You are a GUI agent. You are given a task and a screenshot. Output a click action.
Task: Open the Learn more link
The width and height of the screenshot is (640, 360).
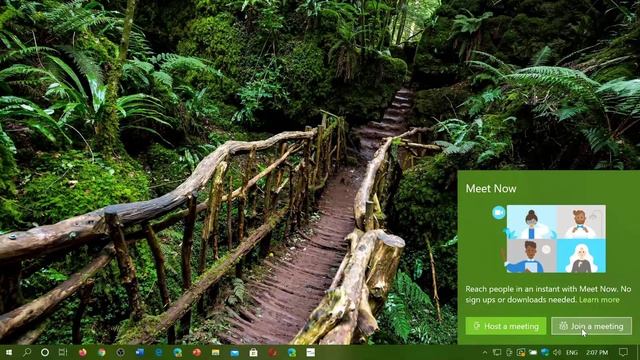point(599,300)
